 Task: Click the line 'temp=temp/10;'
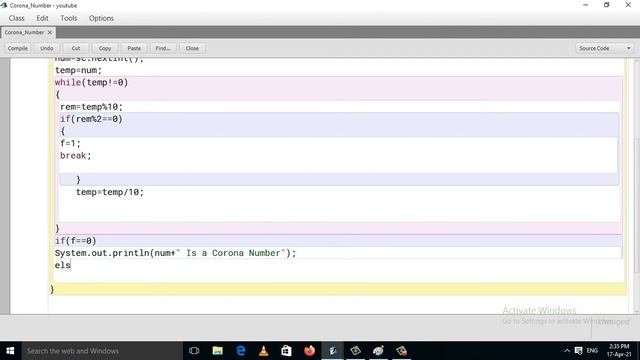point(110,192)
